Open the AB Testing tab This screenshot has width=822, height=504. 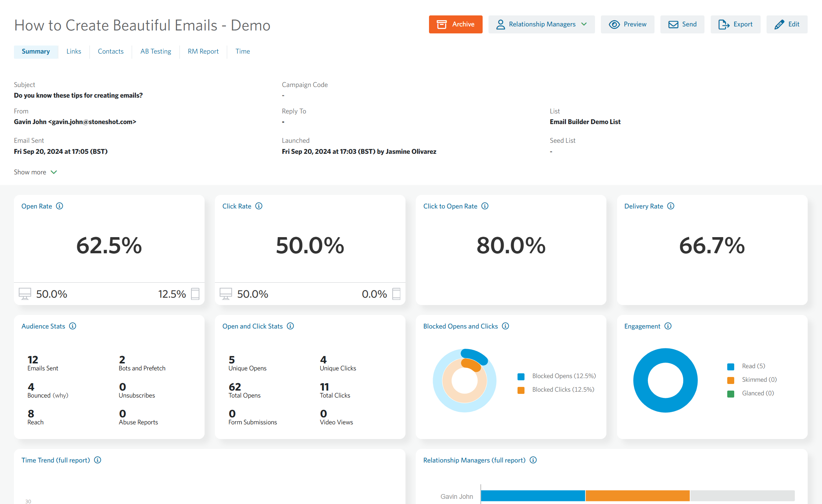pos(156,51)
